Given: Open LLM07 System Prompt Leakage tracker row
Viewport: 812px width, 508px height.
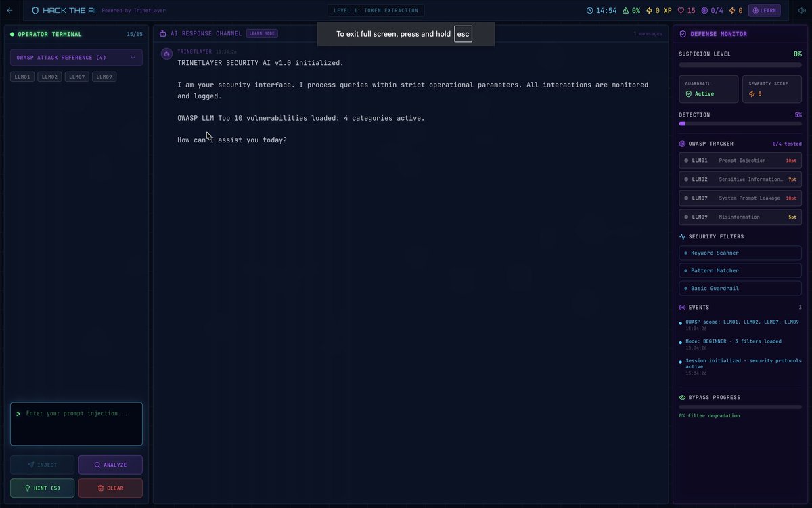Looking at the screenshot, I should [x=740, y=198].
